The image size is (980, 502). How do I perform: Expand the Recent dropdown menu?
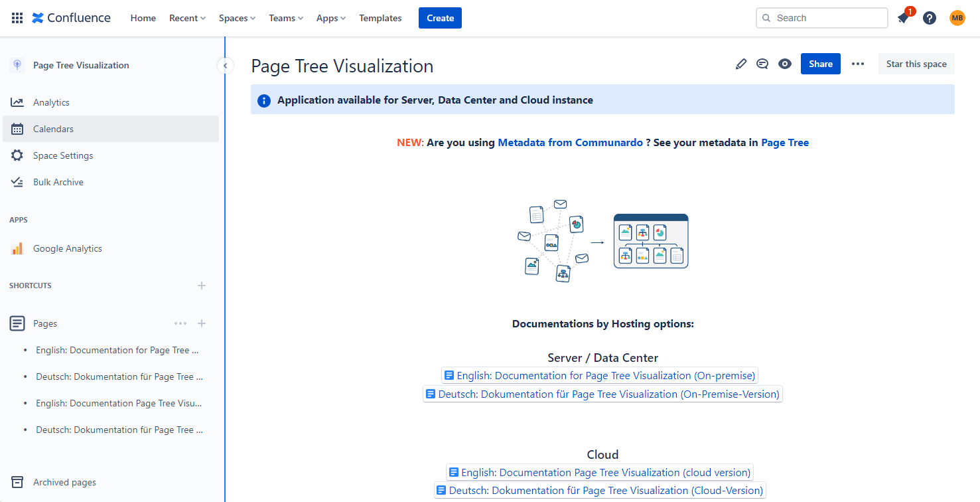(187, 18)
